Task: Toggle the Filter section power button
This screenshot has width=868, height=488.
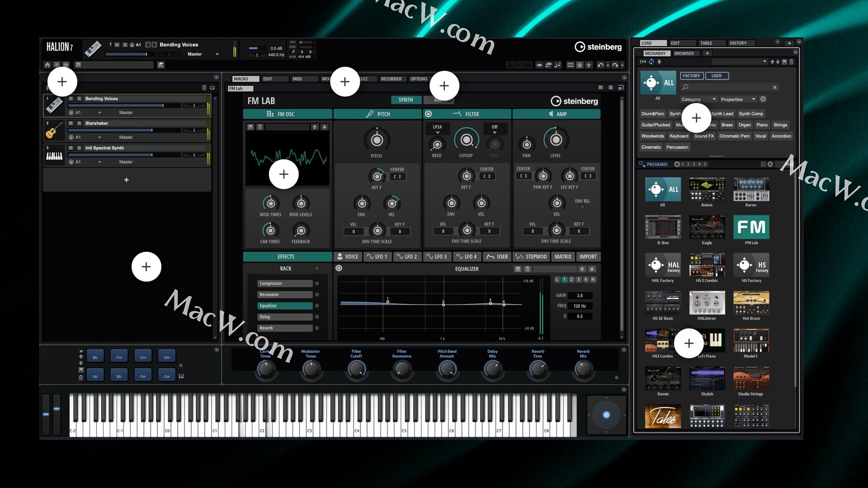Action: tap(429, 114)
